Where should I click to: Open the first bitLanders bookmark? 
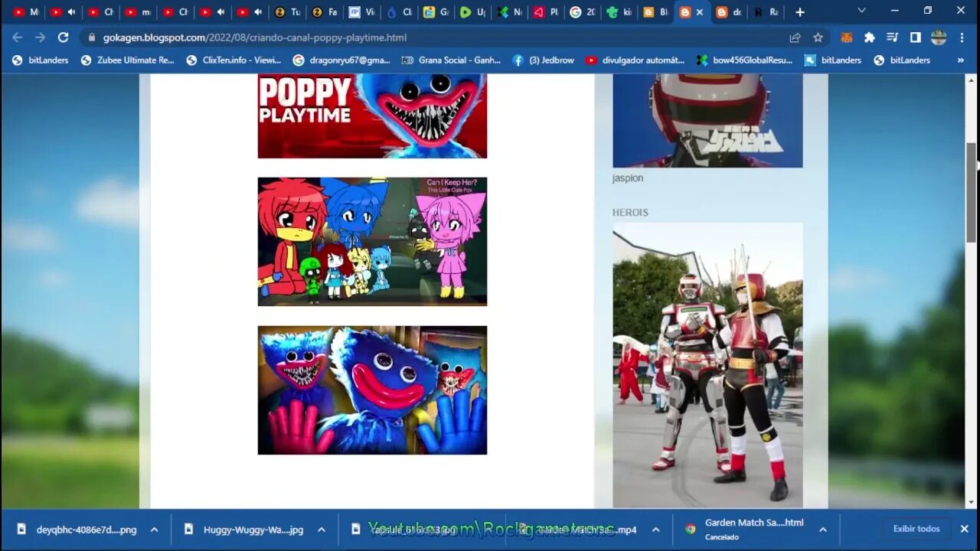pos(40,60)
